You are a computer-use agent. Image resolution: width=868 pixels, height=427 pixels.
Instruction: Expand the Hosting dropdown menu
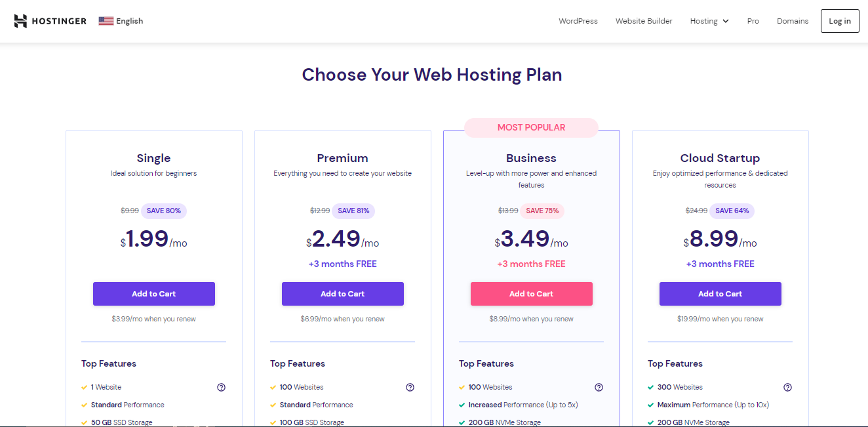point(709,21)
